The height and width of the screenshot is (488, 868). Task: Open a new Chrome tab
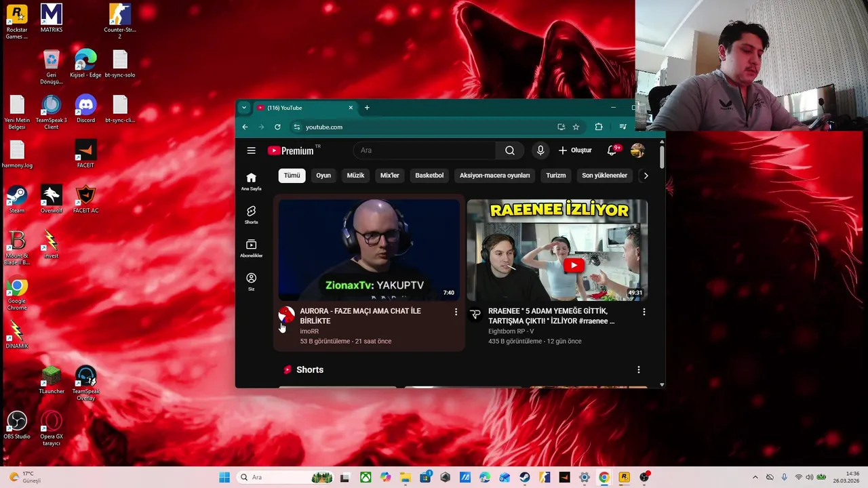pyautogui.click(x=367, y=108)
